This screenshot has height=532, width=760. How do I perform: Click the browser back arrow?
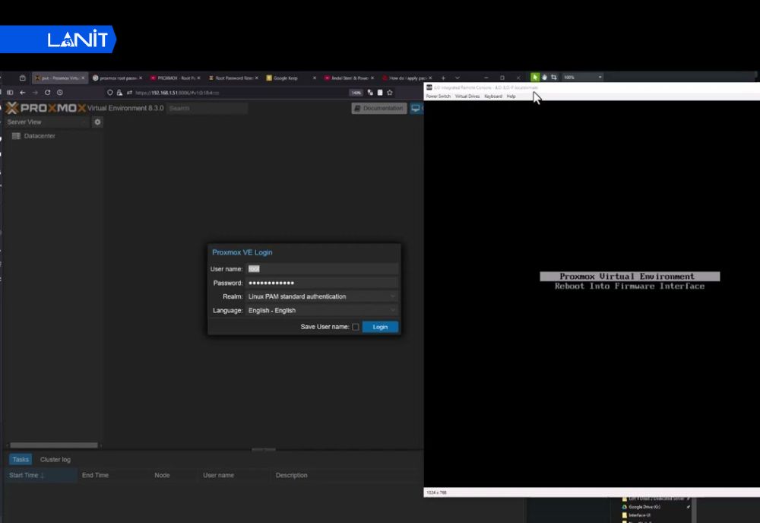23,93
